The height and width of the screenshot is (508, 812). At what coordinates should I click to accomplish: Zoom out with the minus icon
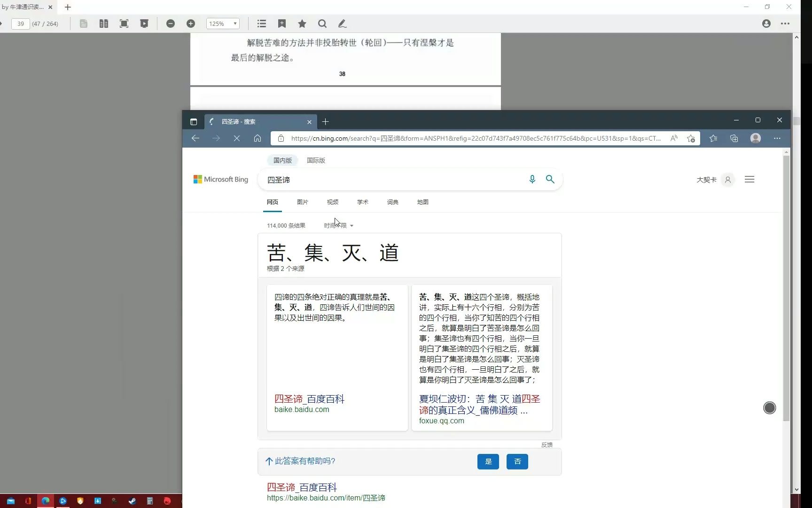point(171,24)
